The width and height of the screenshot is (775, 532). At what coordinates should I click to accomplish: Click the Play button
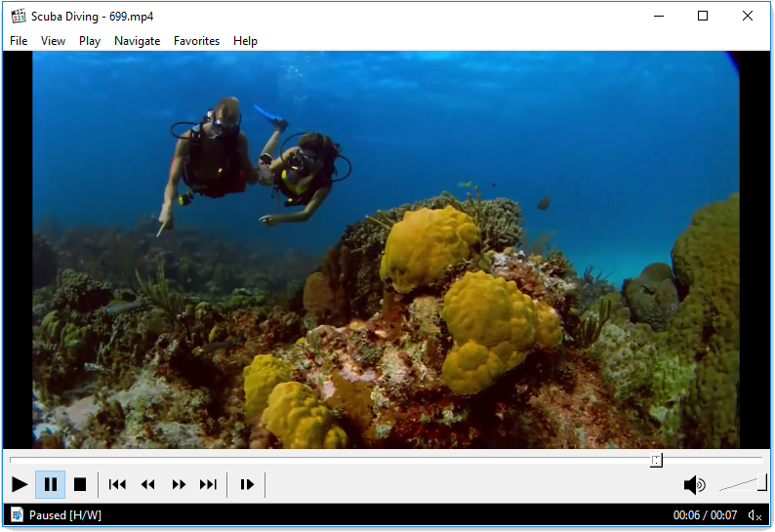click(x=20, y=484)
